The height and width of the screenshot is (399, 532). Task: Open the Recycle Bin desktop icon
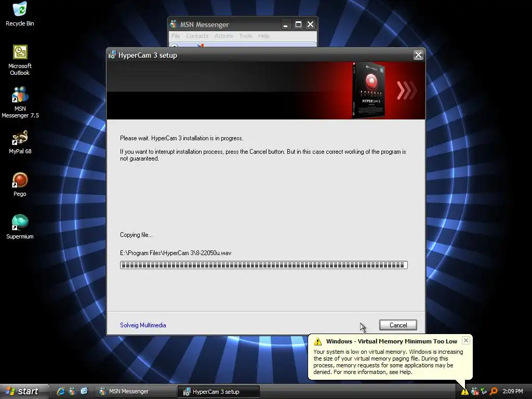pos(20,14)
